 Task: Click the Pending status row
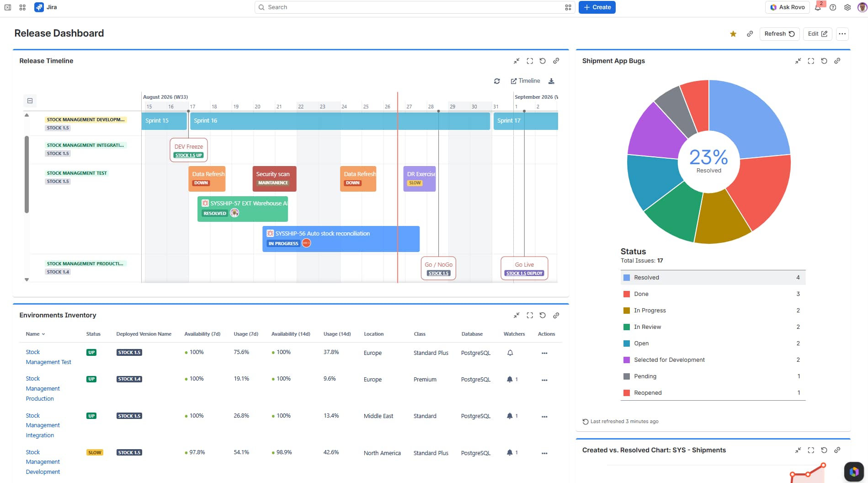[713, 376]
